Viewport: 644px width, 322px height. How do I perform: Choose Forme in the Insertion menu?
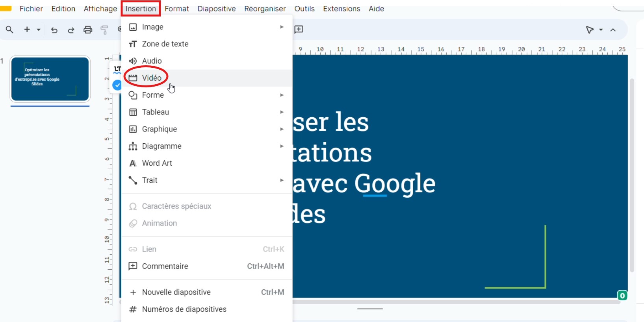click(207, 95)
